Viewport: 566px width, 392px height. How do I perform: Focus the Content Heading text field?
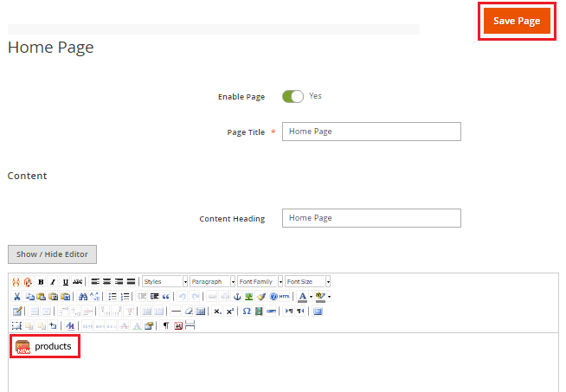pos(371,218)
